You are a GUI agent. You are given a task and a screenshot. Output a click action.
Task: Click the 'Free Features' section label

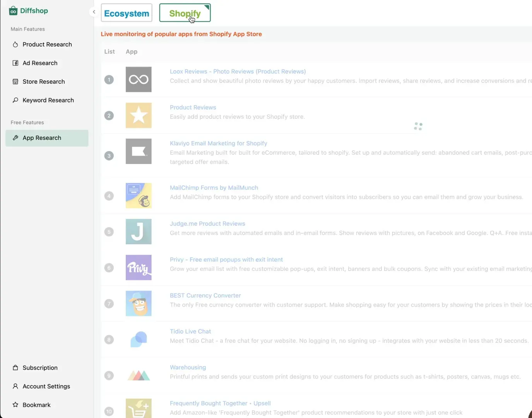[x=27, y=122]
